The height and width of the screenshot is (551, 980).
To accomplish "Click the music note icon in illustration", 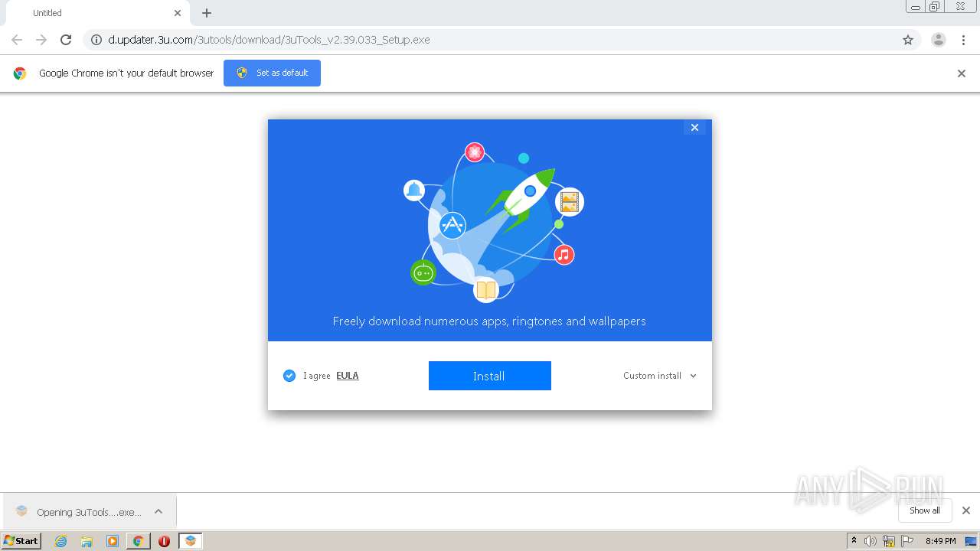I will (564, 255).
